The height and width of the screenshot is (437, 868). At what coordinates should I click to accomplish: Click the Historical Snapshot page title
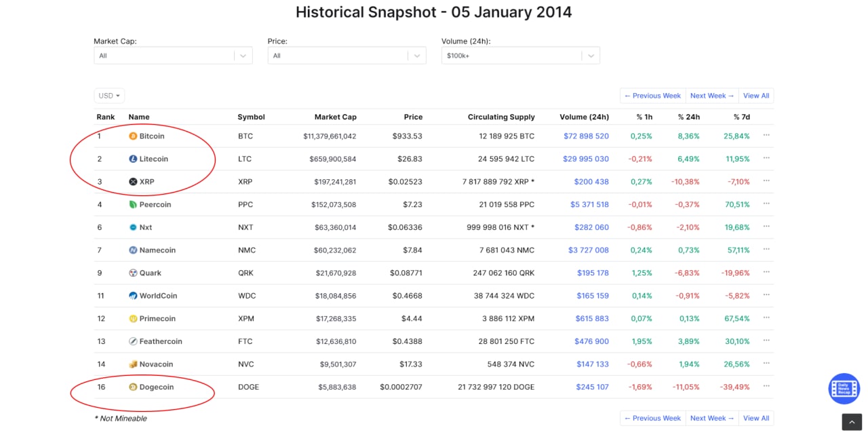tap(434, 12)
